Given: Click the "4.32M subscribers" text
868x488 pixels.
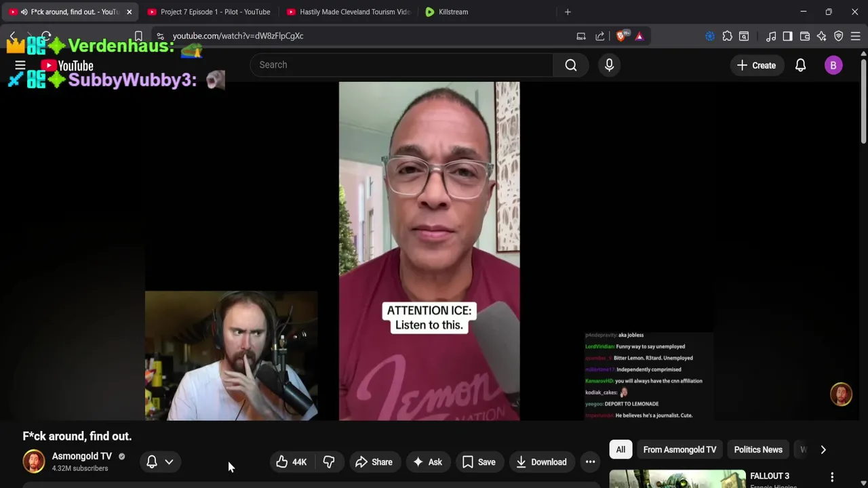Looking at the screenshot, I should (x=80, y=468).
